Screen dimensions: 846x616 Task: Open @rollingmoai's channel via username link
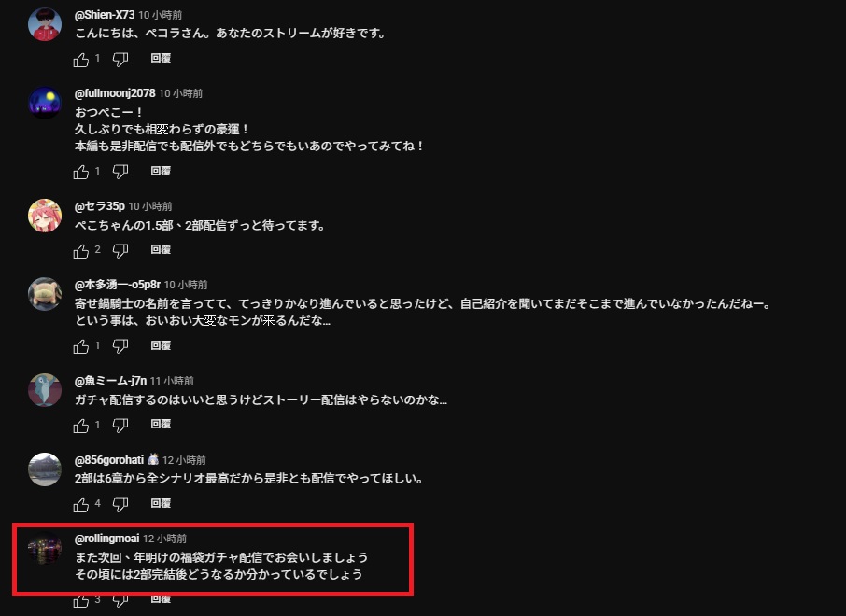coord(106,539)
